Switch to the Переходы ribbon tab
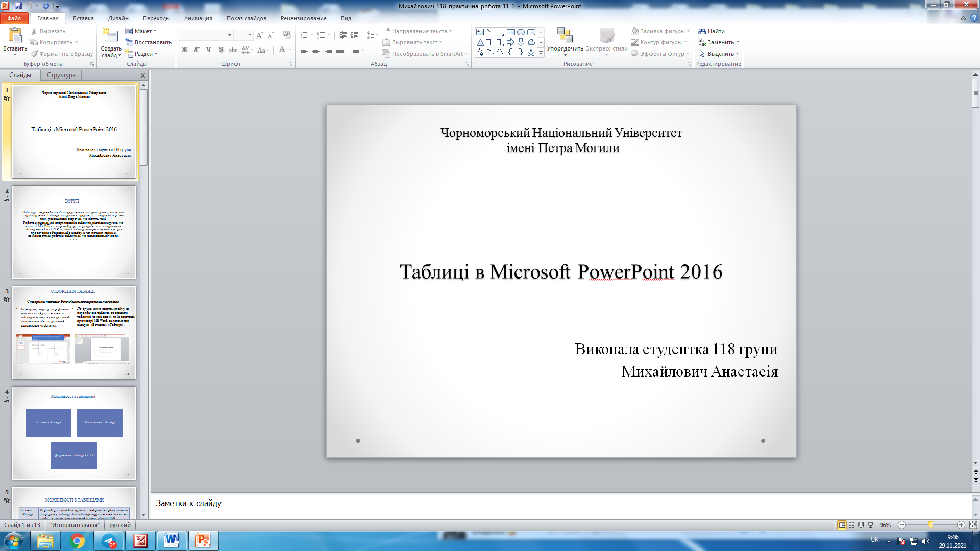 click(x=156, y=18)
